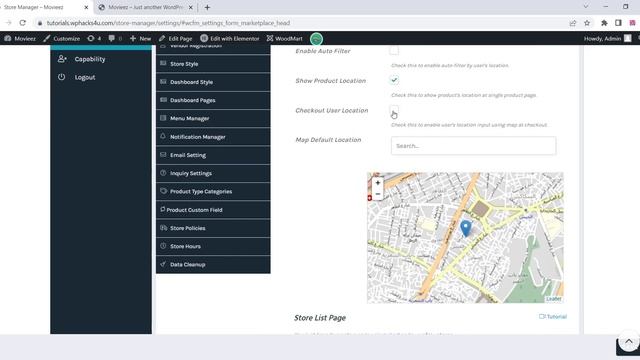The image size is (640, 360).
Task: Click Edit Page in admin bar
Action: (x=176, y=38)
